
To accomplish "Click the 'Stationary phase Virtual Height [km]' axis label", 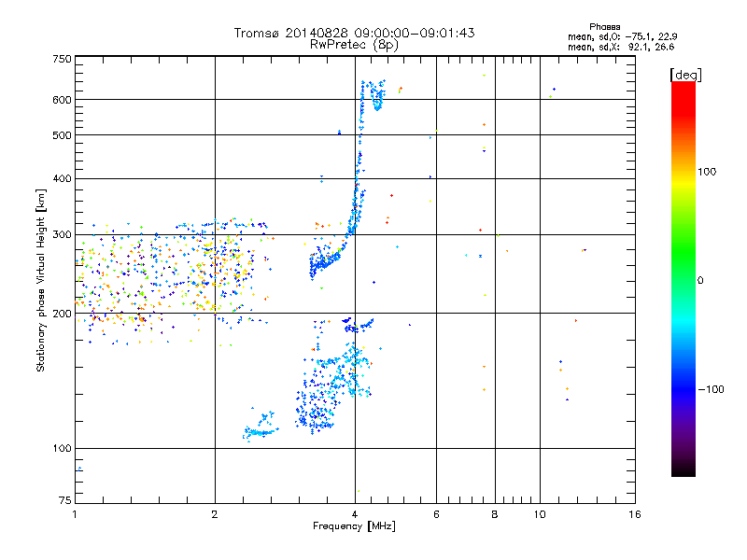I will [x=41, y=280].
